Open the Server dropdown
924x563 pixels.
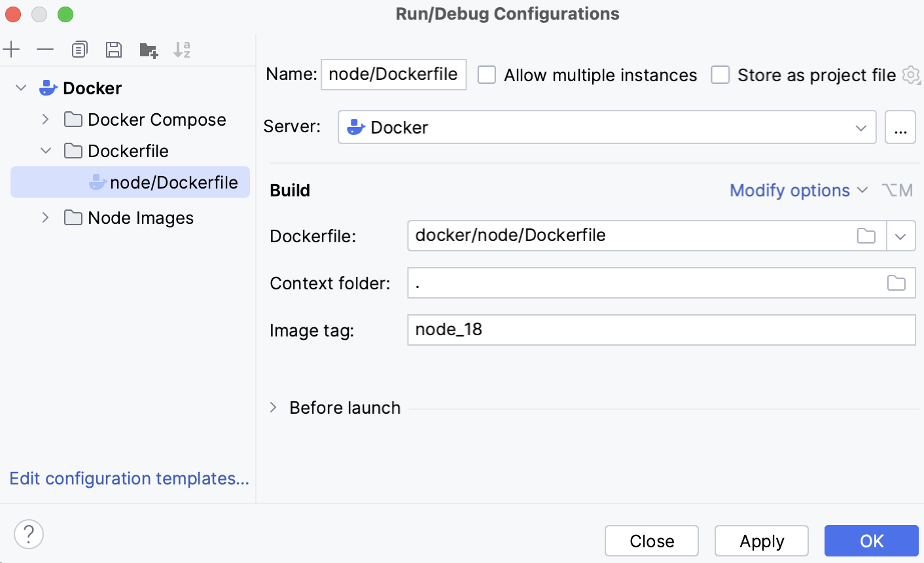[861, 127]
